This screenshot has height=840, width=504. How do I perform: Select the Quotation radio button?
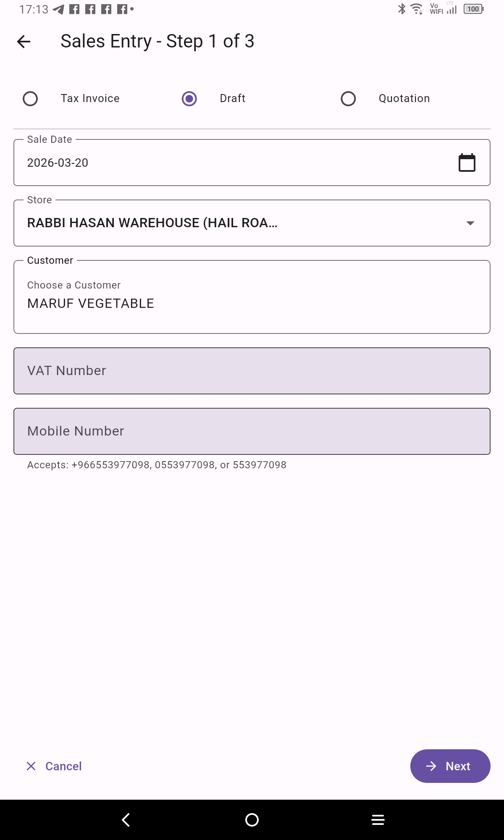pyautogui.click(x=348, y=99)
